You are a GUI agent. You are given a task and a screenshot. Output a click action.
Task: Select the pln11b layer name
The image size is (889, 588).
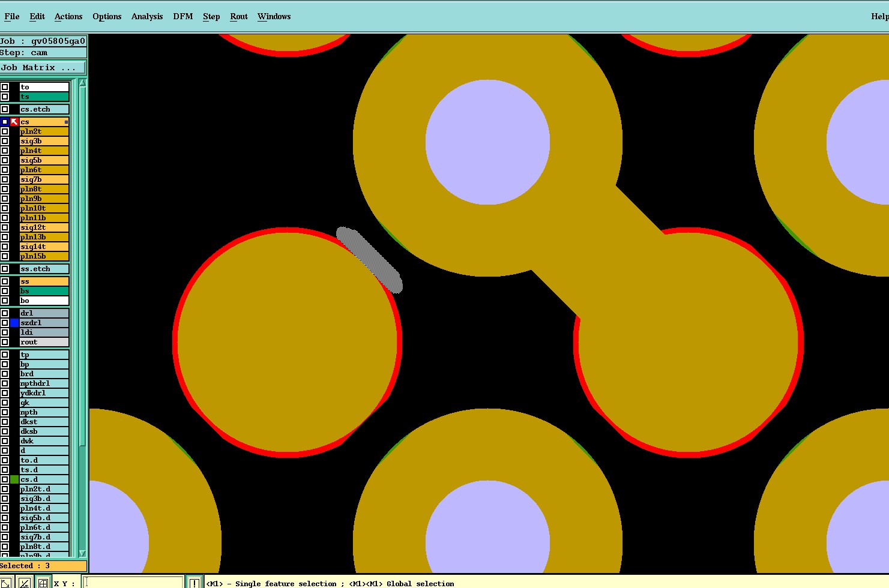[x=44, y=218]
